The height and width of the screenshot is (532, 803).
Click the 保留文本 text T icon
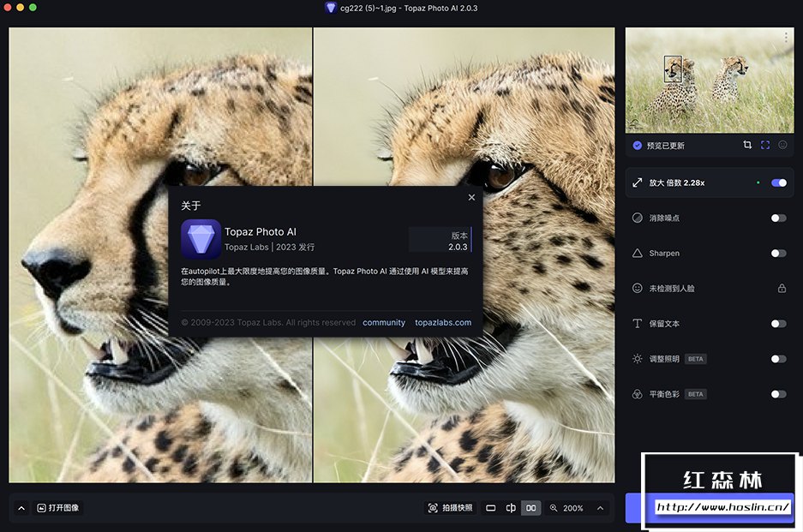pos(637,323)
